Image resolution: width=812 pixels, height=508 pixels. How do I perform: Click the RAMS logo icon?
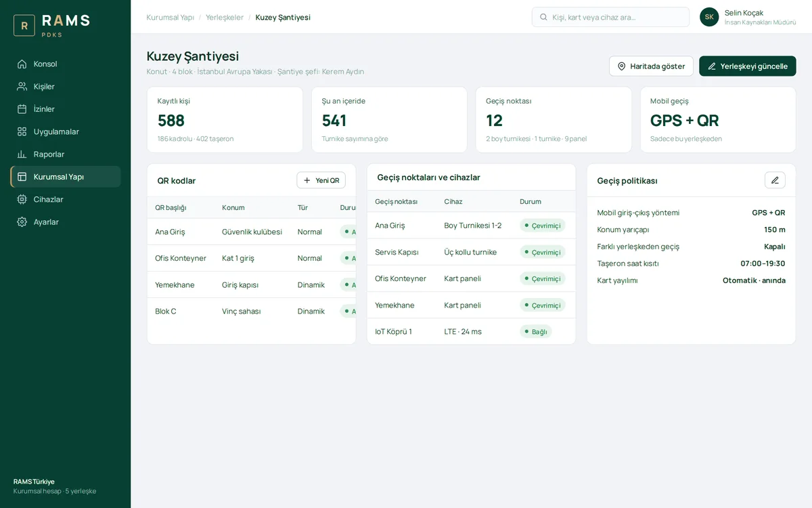(x=24, y=26)
